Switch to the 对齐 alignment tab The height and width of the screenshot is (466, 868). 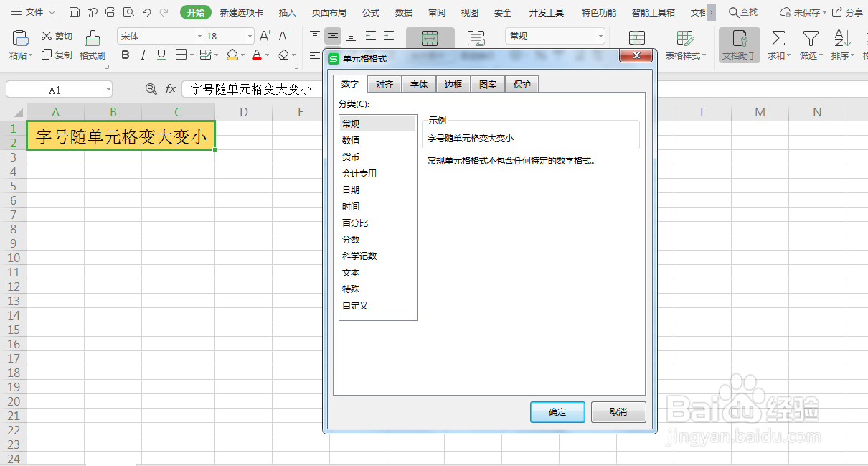[384, 83]
